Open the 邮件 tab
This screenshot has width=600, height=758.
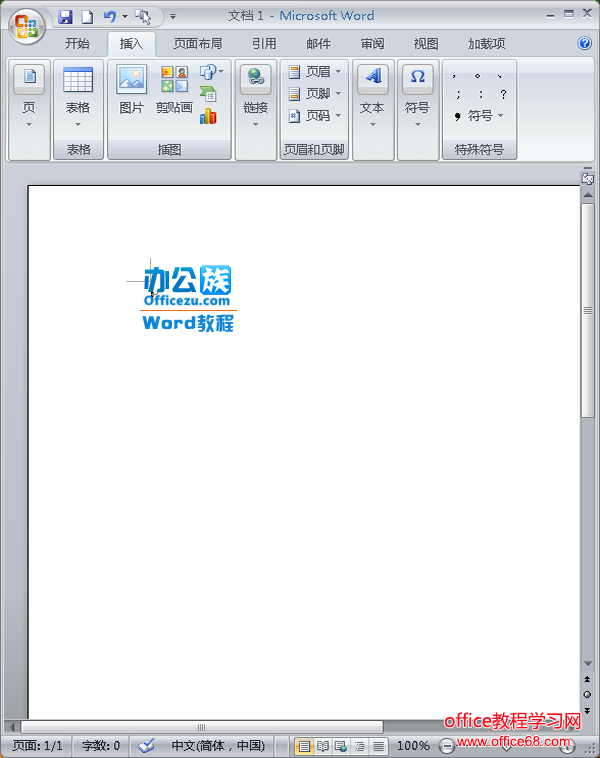pos(319,44)
